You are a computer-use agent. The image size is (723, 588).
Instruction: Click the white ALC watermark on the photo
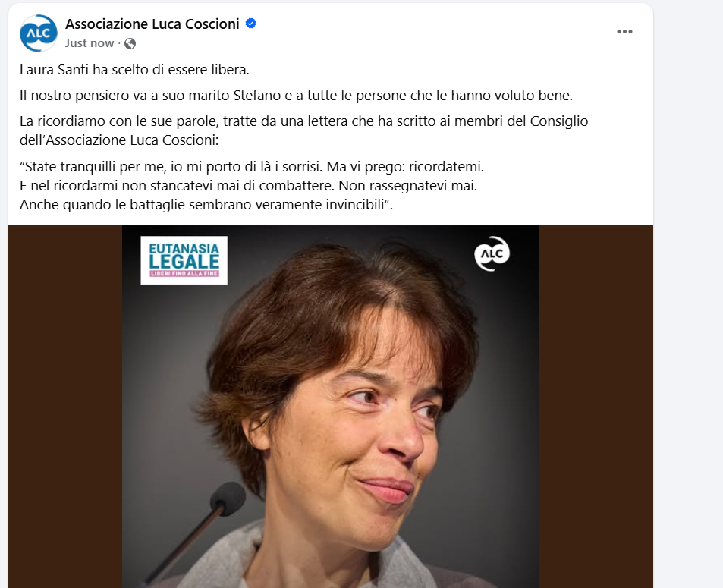click(x=492, y=254)
